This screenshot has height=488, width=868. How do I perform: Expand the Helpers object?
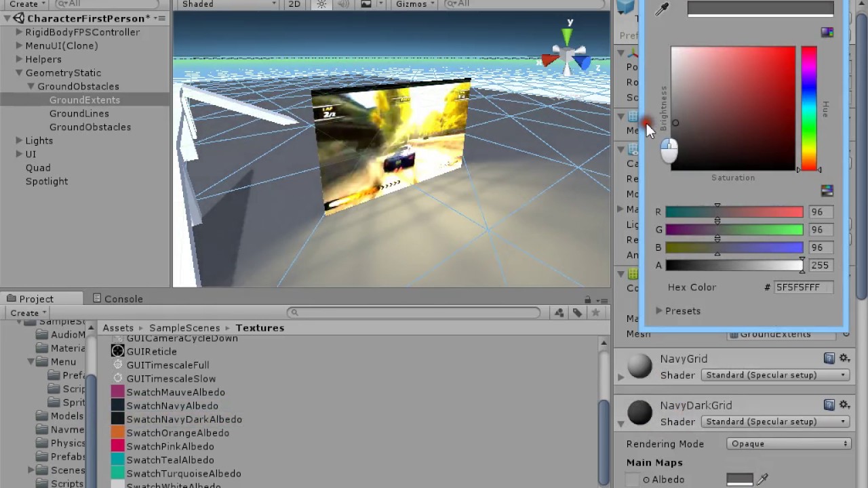[x=19, y=59]
